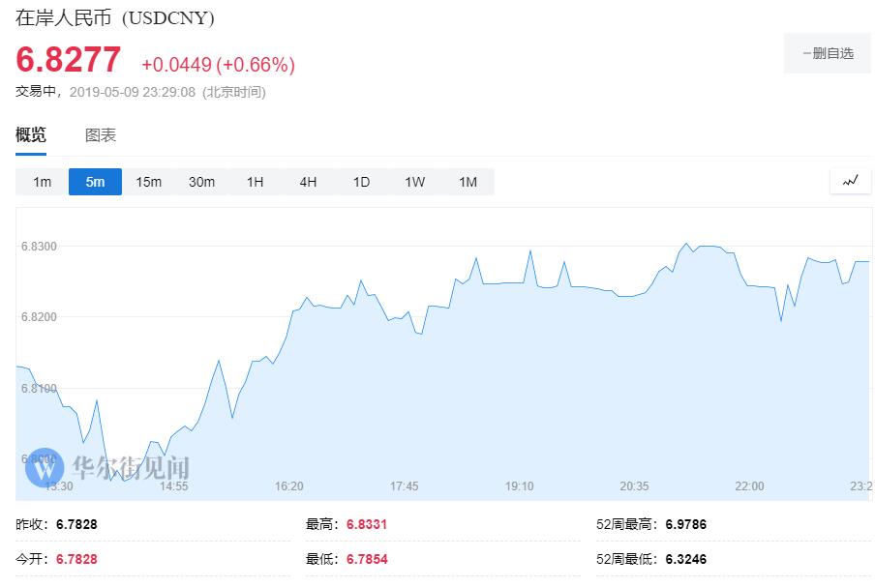The width and height of the screenshot is (875, 588).
Task: Show the 1W weekly chart
Action: 414,182
